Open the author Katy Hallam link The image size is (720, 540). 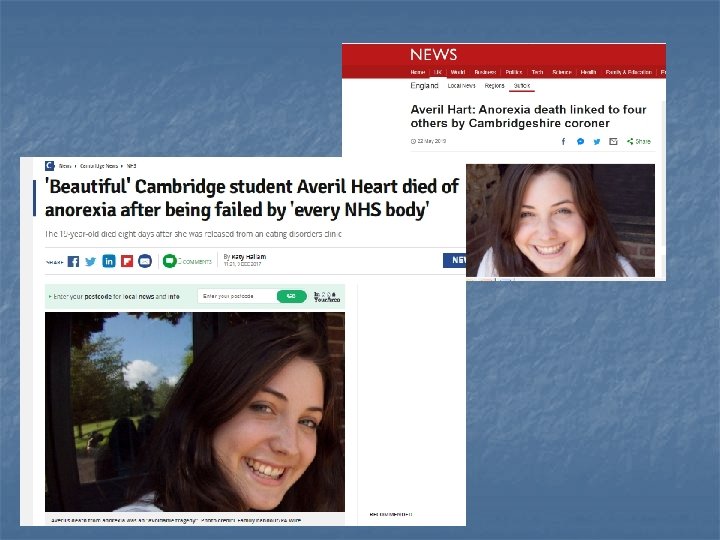(248, 257)
